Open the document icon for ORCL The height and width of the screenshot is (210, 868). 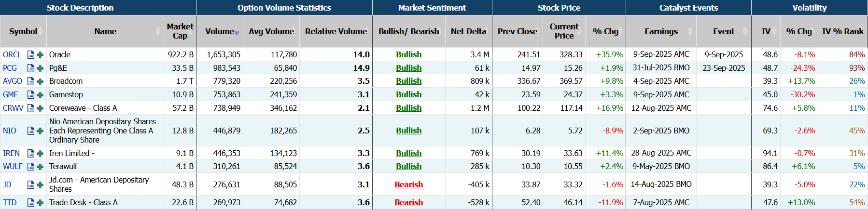click(31, 55)
